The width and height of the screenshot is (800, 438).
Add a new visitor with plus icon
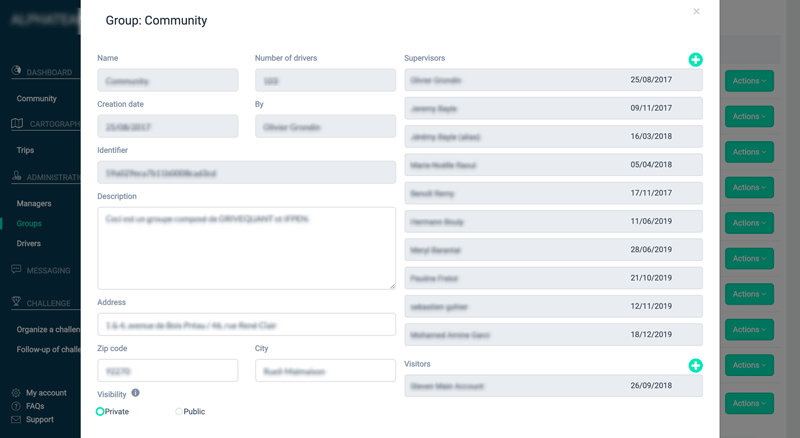pyautogui.click(x=695, y=366)
